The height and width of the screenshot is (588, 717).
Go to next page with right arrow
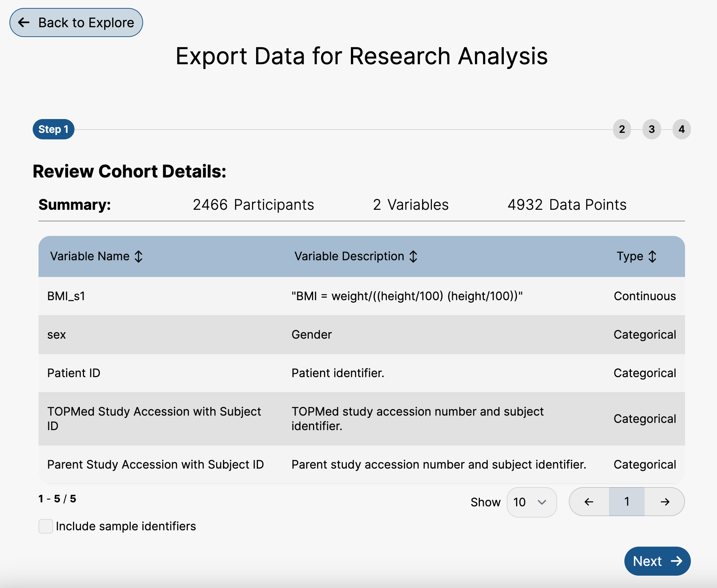coord(665,502)
